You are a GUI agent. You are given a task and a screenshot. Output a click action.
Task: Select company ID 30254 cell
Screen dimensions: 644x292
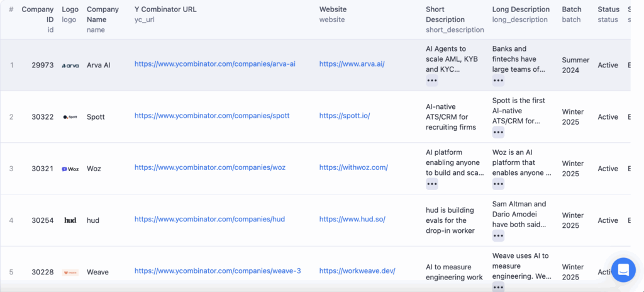(43, 220)
